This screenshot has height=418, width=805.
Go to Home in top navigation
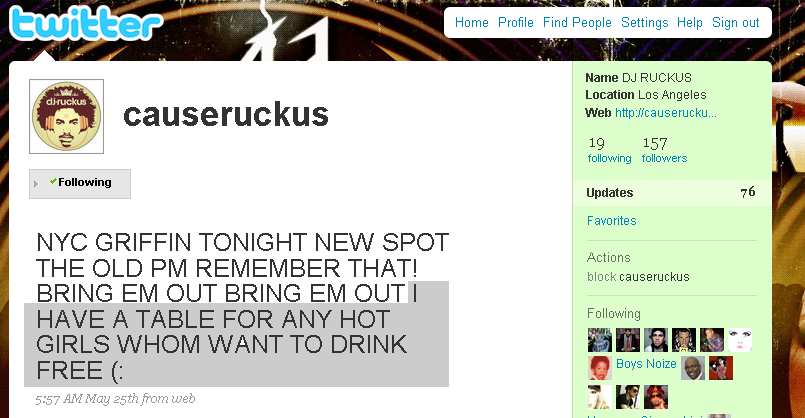pos(471,23)
